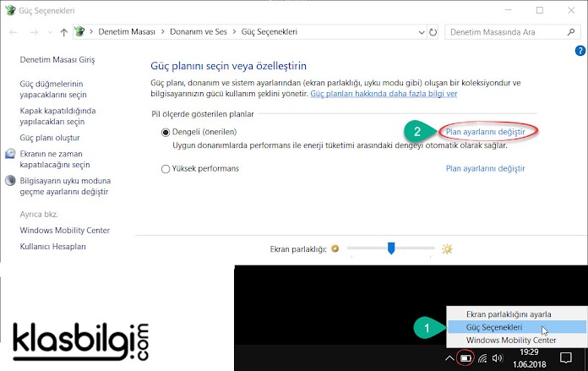Go forward with the Forward arrow
The image size is (588, 371).
point(34,32)
